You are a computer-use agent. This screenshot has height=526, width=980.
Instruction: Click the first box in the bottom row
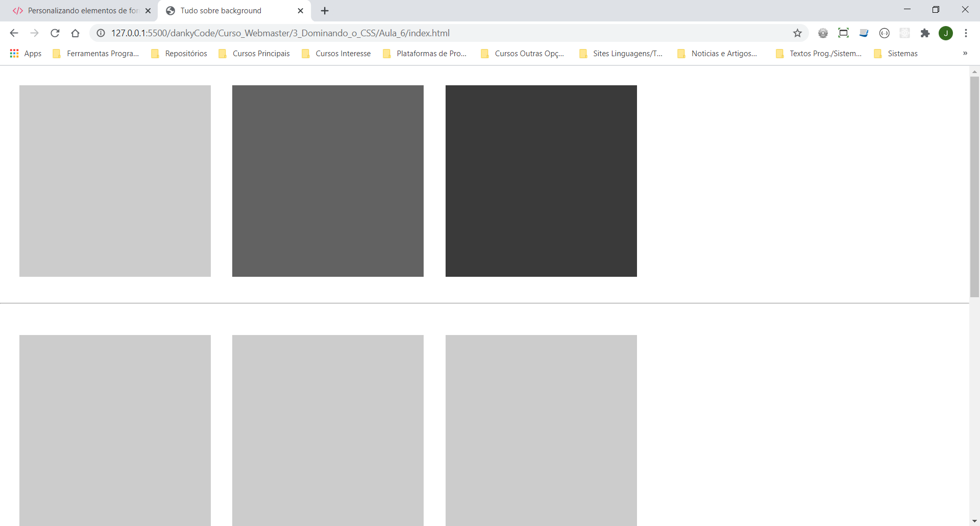coord(115,431)
